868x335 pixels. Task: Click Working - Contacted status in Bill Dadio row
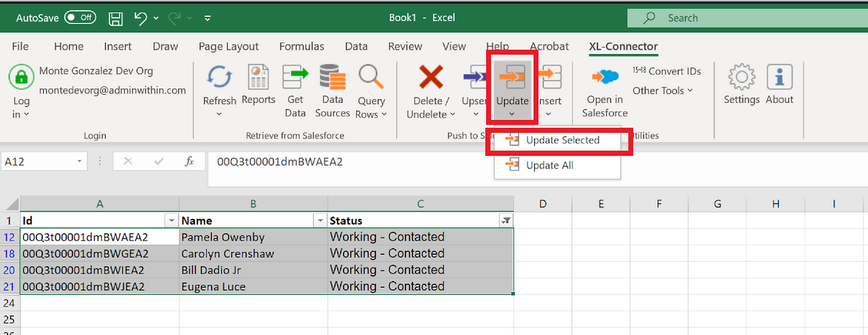point(421,270)
